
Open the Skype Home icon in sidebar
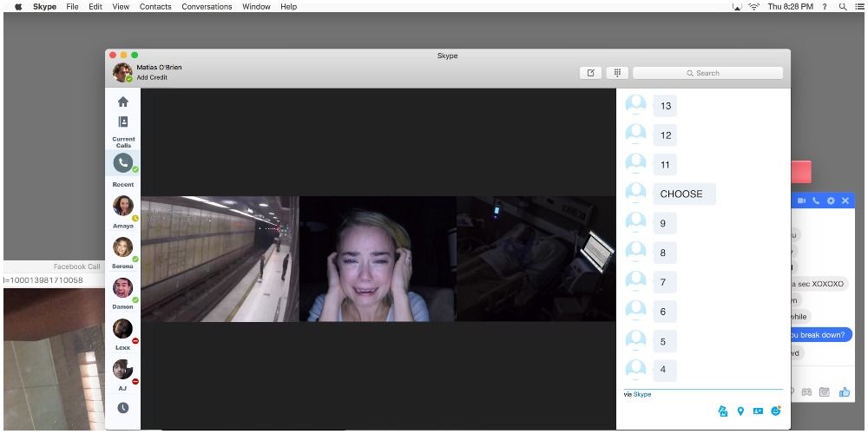click(123, 102)
